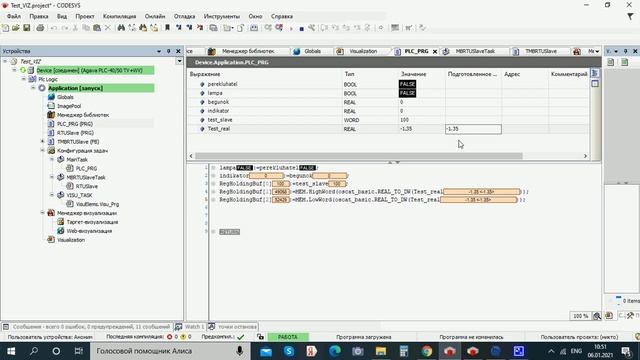Open the editor tabs overflow dropdown

pos(597,51)
